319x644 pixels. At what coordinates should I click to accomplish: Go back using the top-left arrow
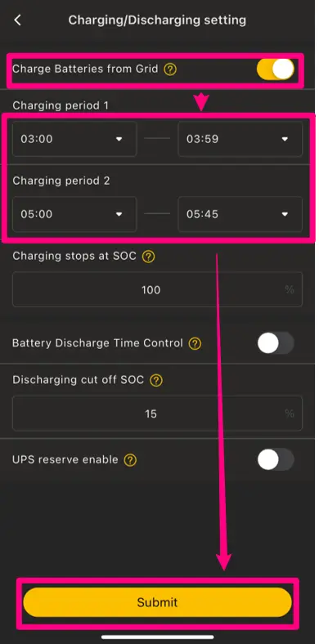tap(17, 20)
